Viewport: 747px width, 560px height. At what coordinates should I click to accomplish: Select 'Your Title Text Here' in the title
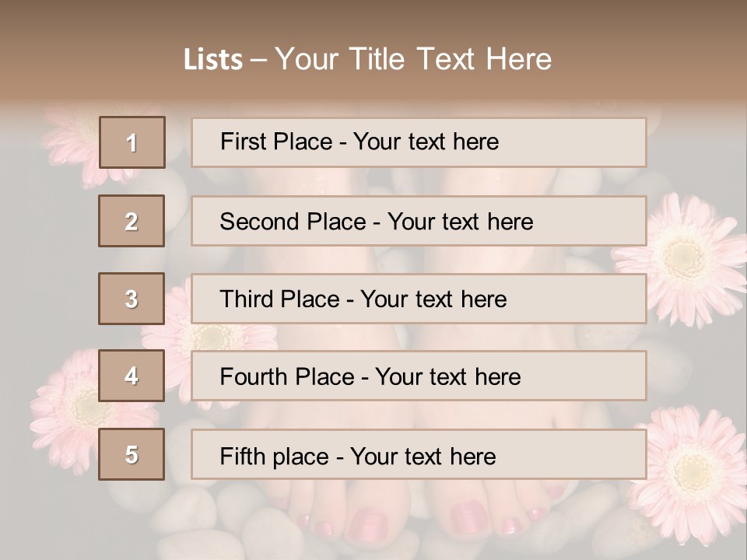(413, 59)
